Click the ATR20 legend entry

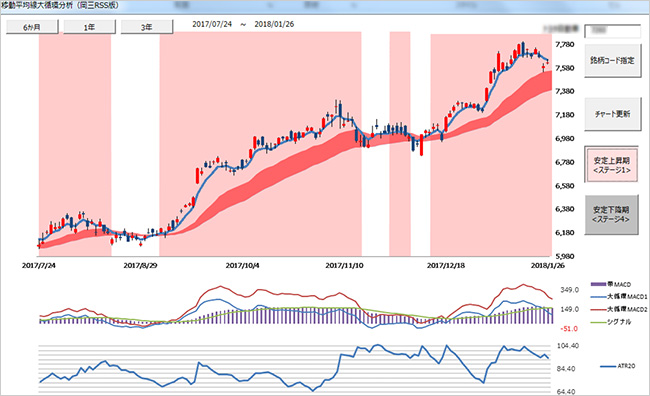coord(618,366)
